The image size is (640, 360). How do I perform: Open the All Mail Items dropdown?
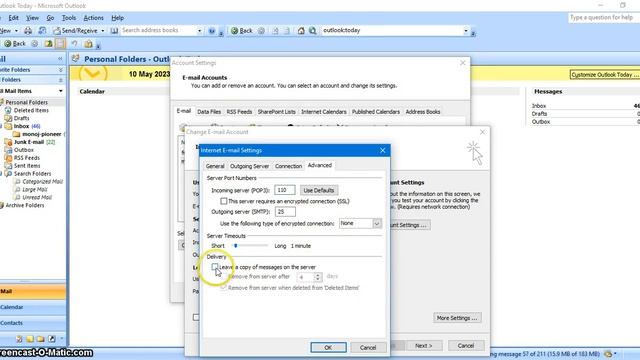[x=61, y=91]
